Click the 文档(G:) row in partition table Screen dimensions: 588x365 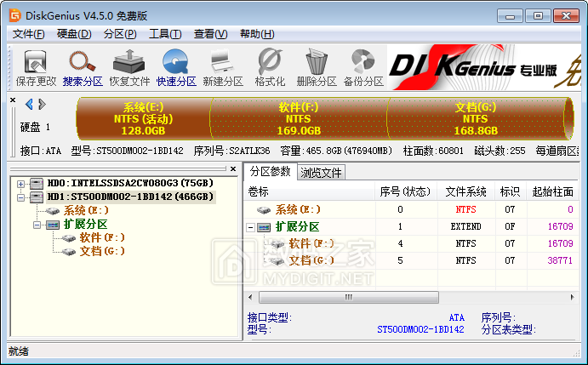411,260
